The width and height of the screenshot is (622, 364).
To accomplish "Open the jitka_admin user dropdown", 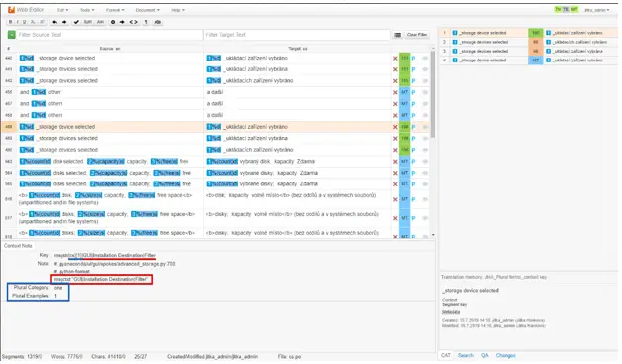I will (x=596, y=10).
